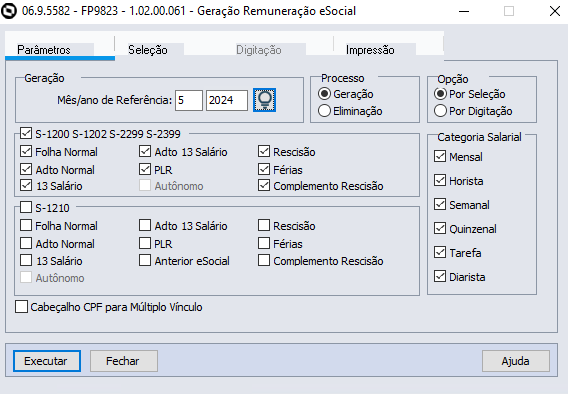The width and height of the screenshot is (568, 394).
Task: Toggle Rescisão in the S-1200 group
Action: (264, 151)
